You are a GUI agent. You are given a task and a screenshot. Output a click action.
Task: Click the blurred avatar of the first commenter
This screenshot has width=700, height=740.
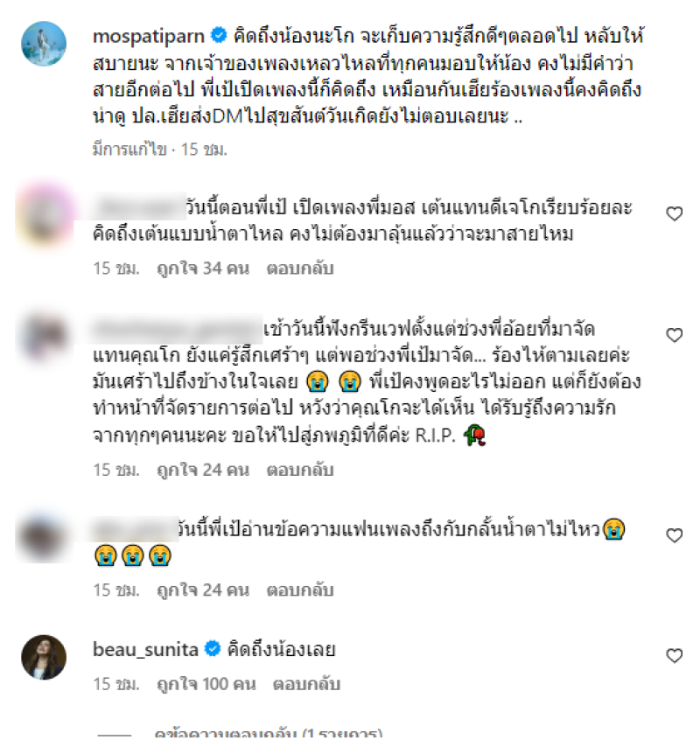(45, 215)
